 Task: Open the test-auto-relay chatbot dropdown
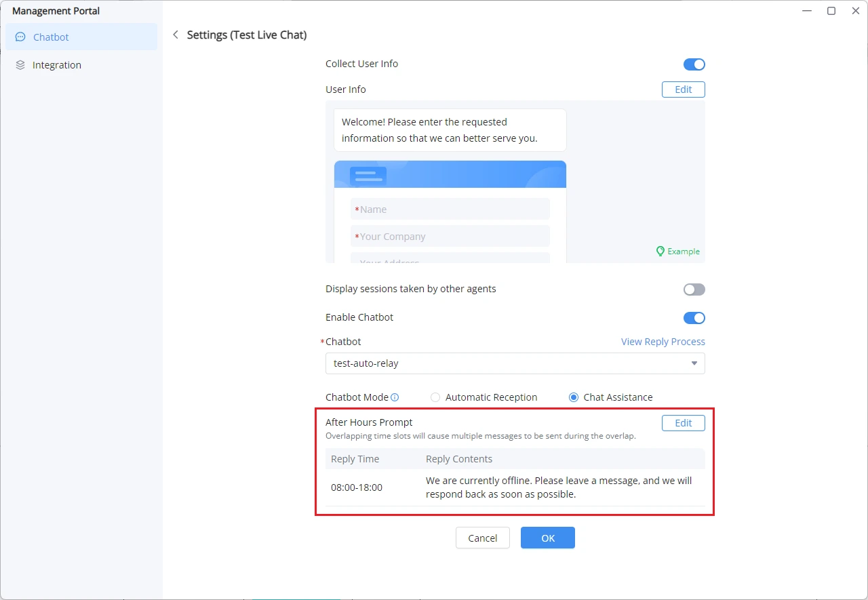(x=515, y=363)
